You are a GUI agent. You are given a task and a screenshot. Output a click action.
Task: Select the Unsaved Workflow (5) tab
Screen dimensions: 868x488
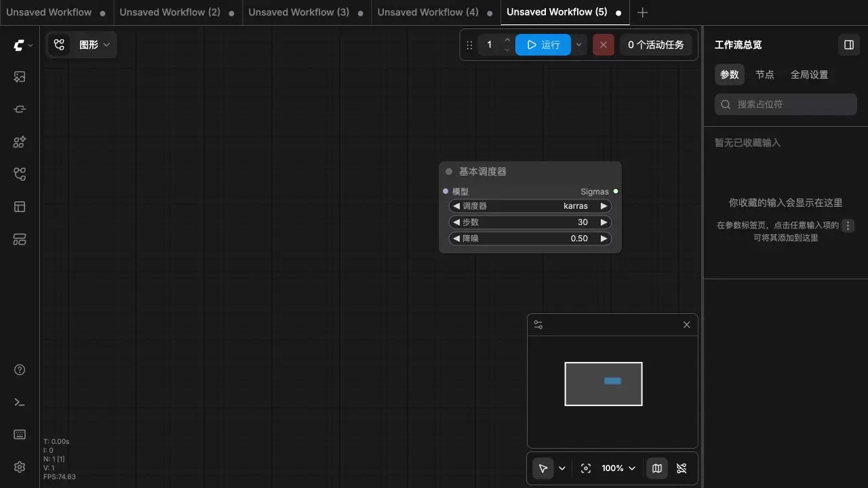tap(565, 12)
